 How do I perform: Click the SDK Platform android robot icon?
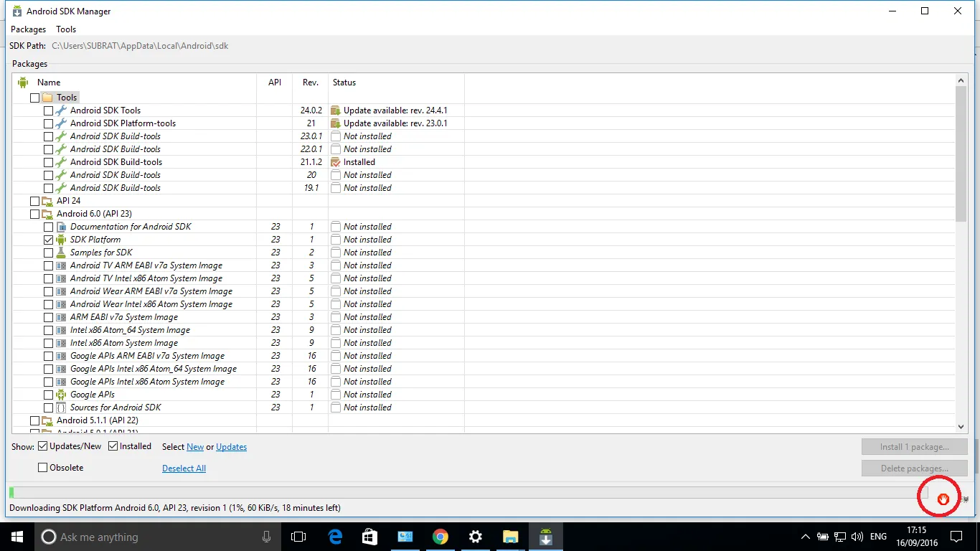(61, 240)
